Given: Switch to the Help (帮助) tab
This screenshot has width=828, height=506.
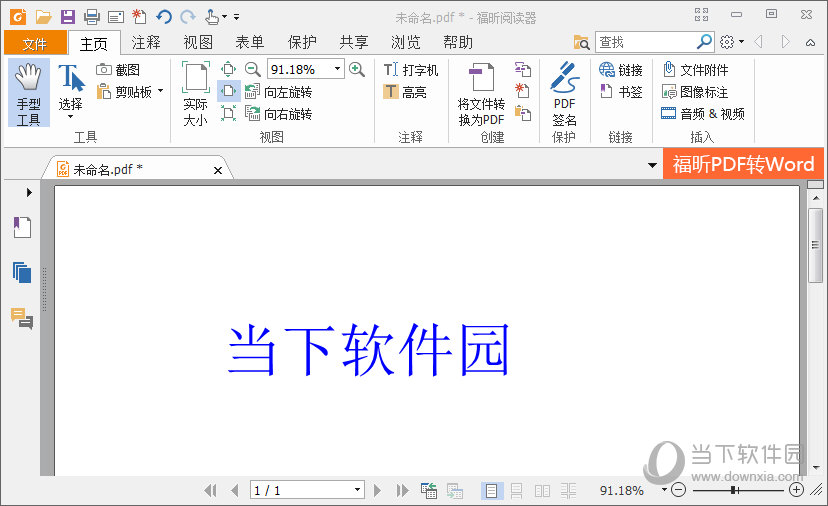Looking at the screenshot, I should 458,42.
